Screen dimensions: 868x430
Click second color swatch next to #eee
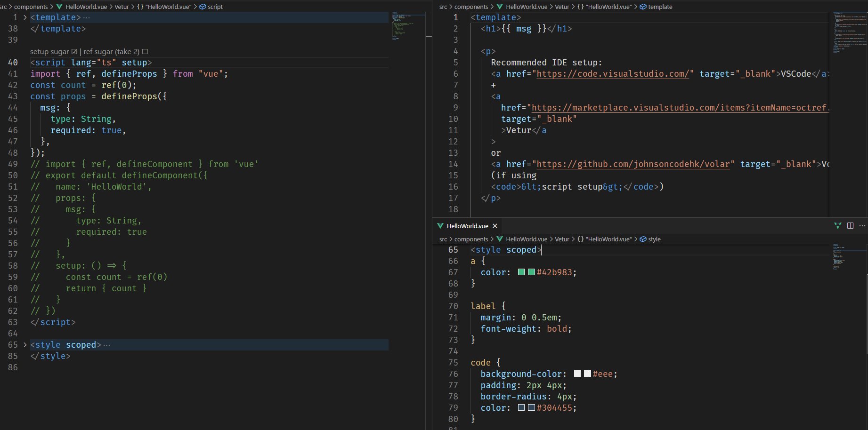587,374
